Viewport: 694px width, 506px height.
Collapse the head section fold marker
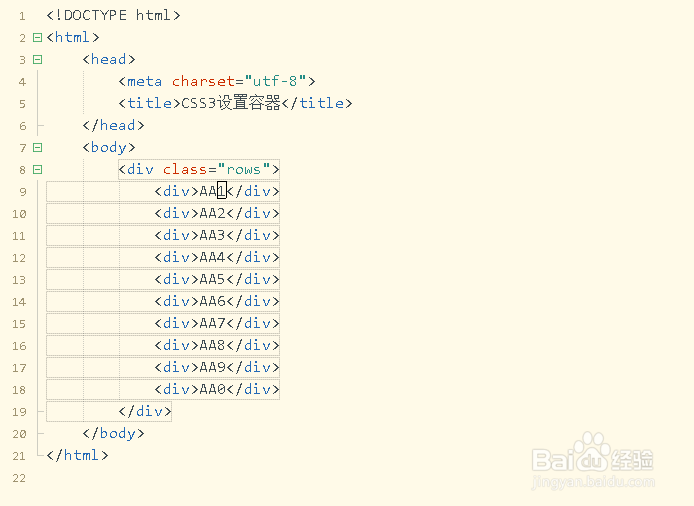click(37, 60)
